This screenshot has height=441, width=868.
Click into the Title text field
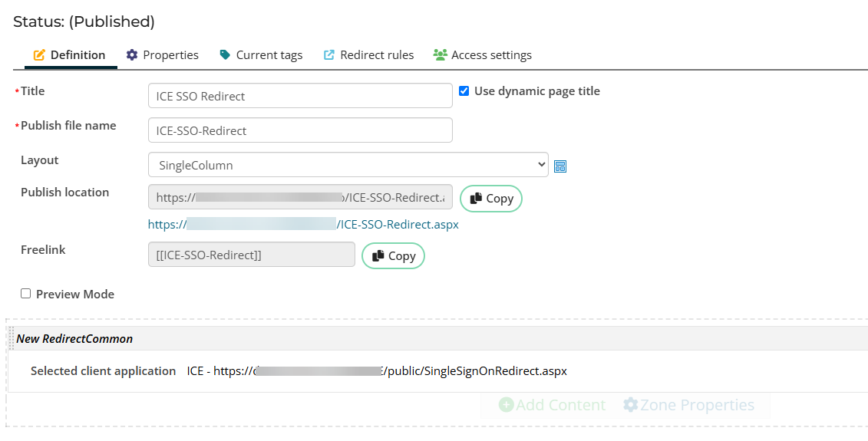tap(299, 96)
